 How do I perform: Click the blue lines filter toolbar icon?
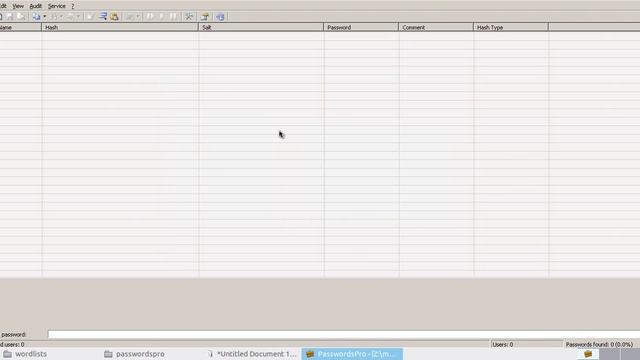[103, 17]
